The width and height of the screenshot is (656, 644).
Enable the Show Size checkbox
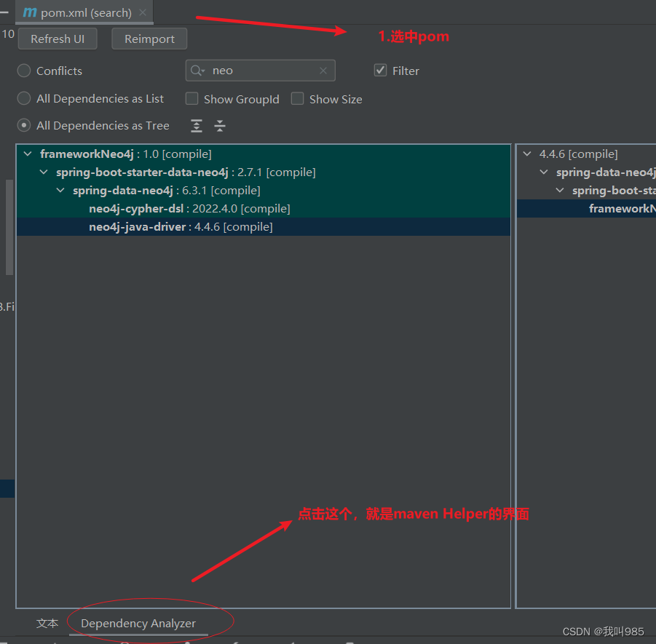297,98
